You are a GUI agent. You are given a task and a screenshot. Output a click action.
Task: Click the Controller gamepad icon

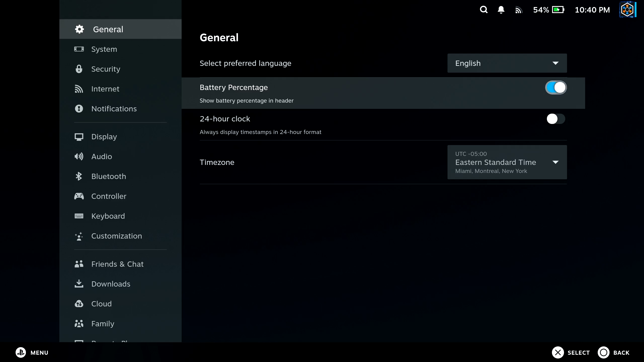[x=79, y=196]
